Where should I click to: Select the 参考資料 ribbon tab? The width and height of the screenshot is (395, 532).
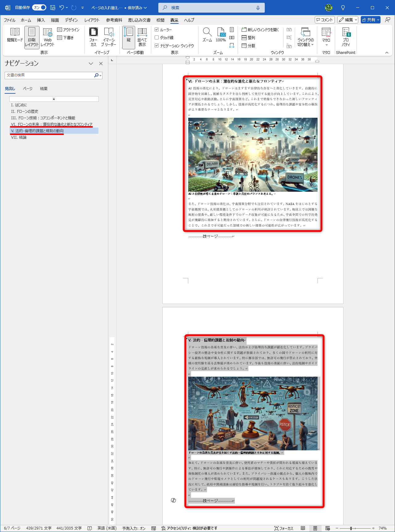(x=114, y=20)
